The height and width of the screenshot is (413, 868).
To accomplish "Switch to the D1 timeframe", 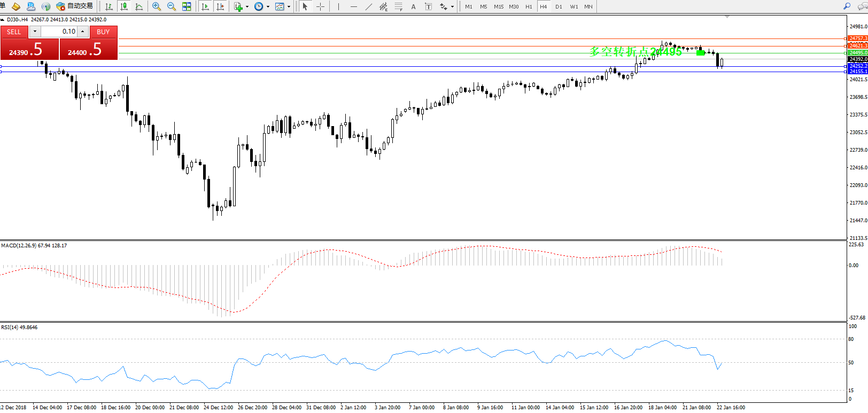I will coord(559,6).
